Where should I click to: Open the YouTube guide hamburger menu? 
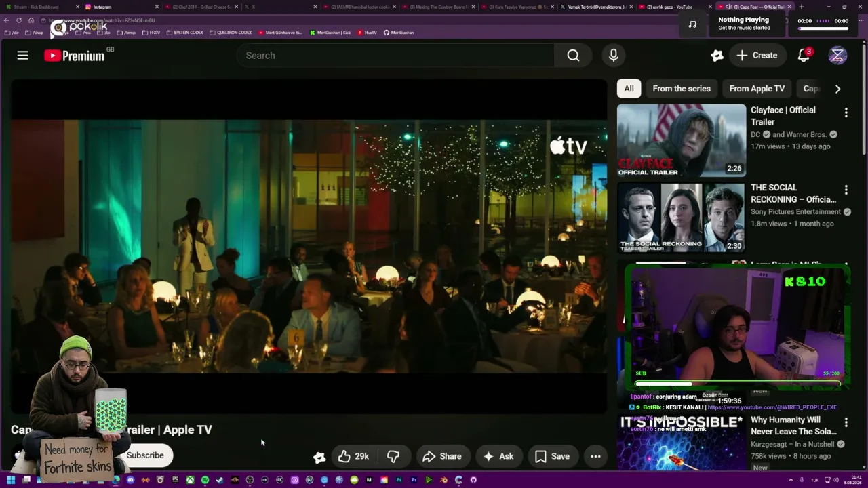[22, 56]
